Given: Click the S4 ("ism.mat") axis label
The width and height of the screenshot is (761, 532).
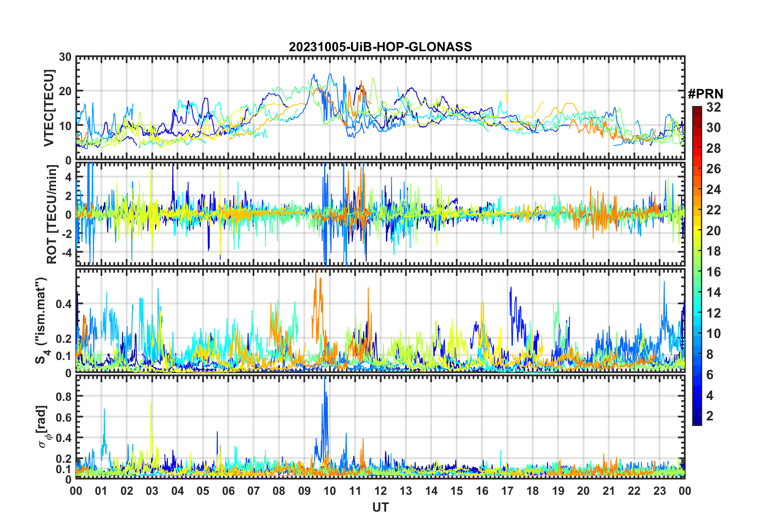Looking at the screenshot, I should pyautogui.click(x=42, y=320).
